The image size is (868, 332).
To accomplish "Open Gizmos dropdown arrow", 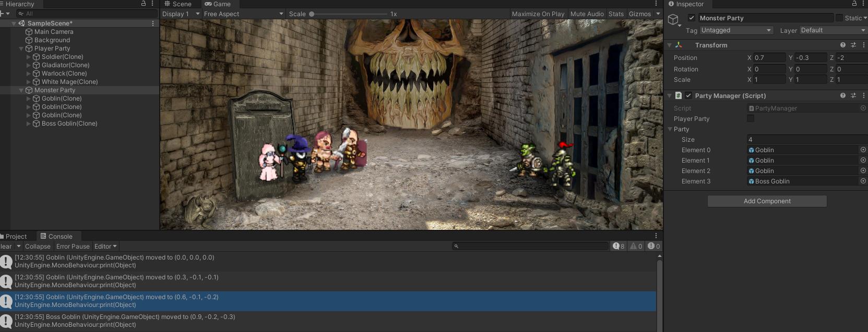I will pyautogui.click(x=658, y=14).
